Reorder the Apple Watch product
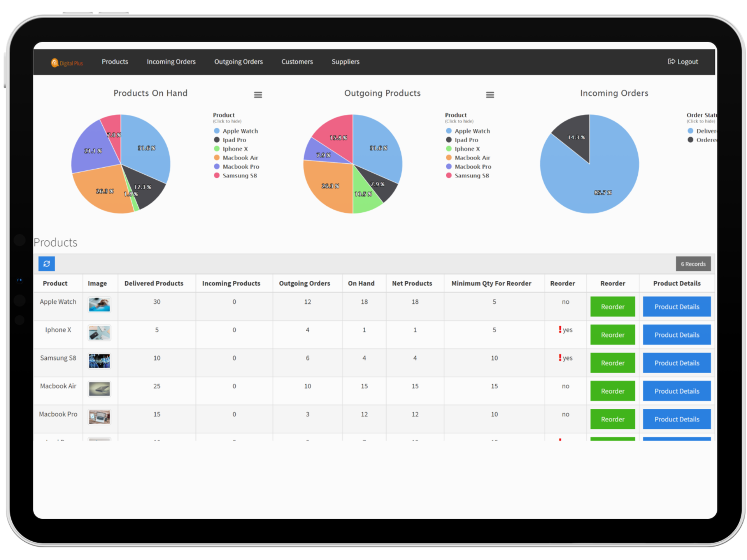This screenshot has width=747, height=560. [x=612, y=307]
